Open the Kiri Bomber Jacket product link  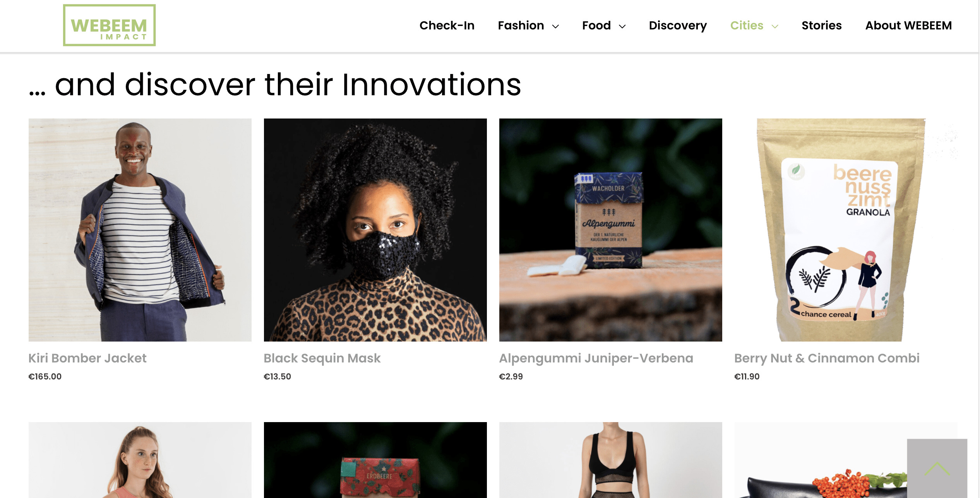[x=87, y=358]
